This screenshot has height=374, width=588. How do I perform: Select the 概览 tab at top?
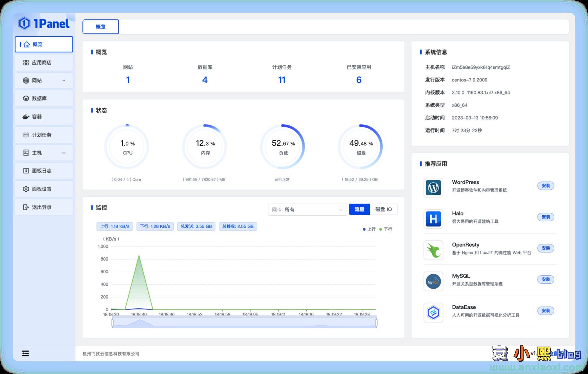101,27
